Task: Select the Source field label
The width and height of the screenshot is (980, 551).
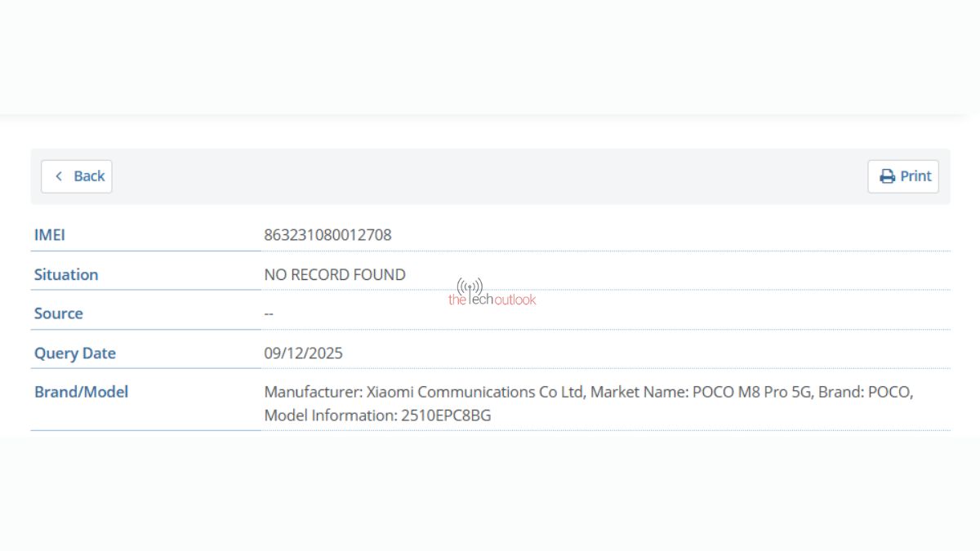Action: coord(59,313)
